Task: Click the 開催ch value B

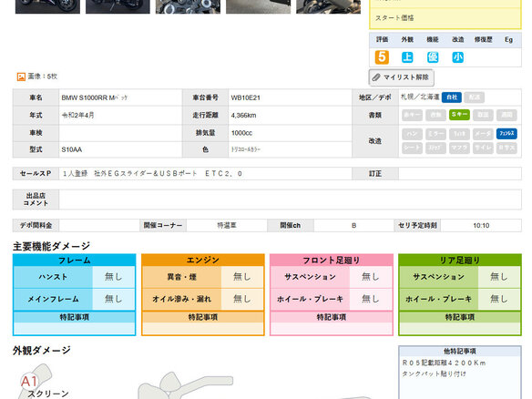Action: (353, 225)
